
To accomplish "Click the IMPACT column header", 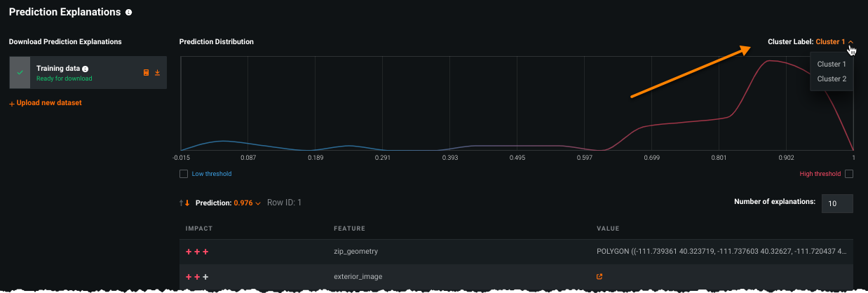I will [x=199, y=229].
